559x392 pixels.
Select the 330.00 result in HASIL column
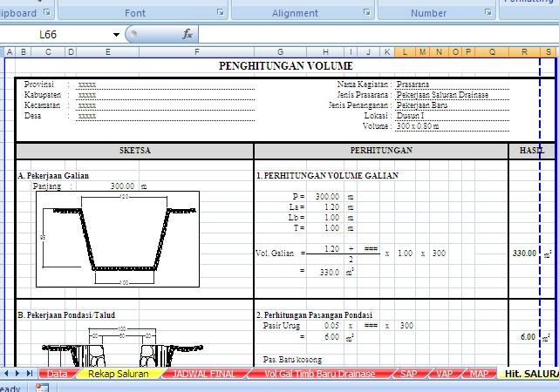tap(524, 253)
